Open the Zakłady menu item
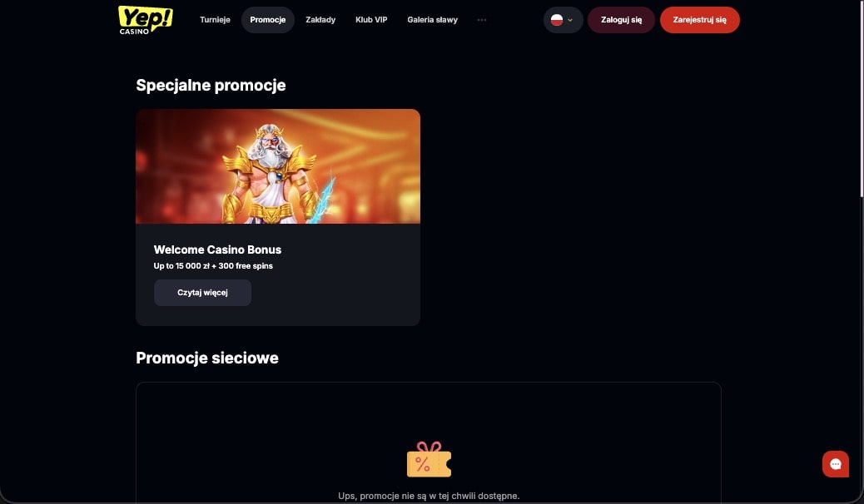Screen dimensions: 864x504 320,20
